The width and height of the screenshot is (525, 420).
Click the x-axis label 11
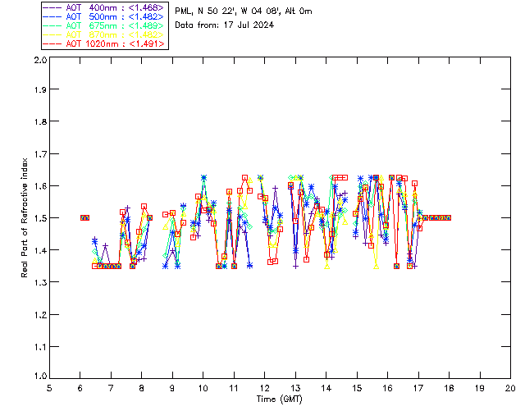click(234, 388)
